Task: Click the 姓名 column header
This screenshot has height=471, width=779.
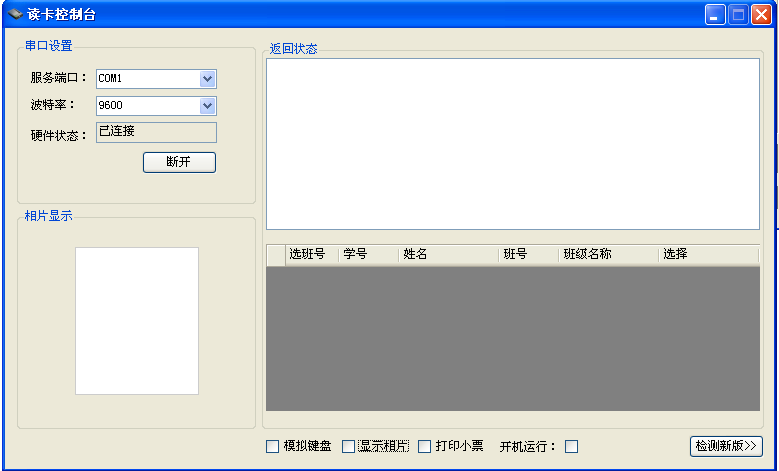Action: (449, 254)
